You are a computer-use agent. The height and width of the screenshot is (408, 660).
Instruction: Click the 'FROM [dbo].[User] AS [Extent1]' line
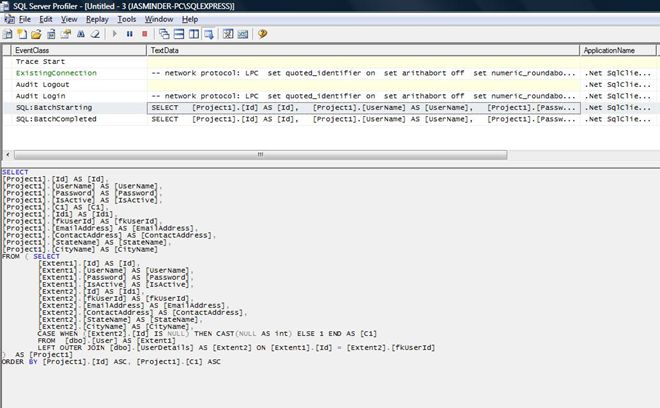pyautogui.click(x=106, y=341)
